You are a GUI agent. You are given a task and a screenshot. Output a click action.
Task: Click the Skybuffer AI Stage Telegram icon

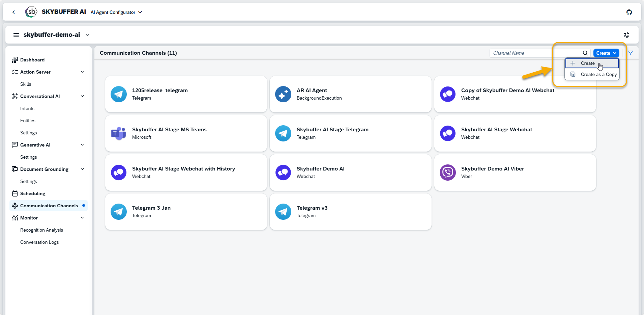point(283,133)
